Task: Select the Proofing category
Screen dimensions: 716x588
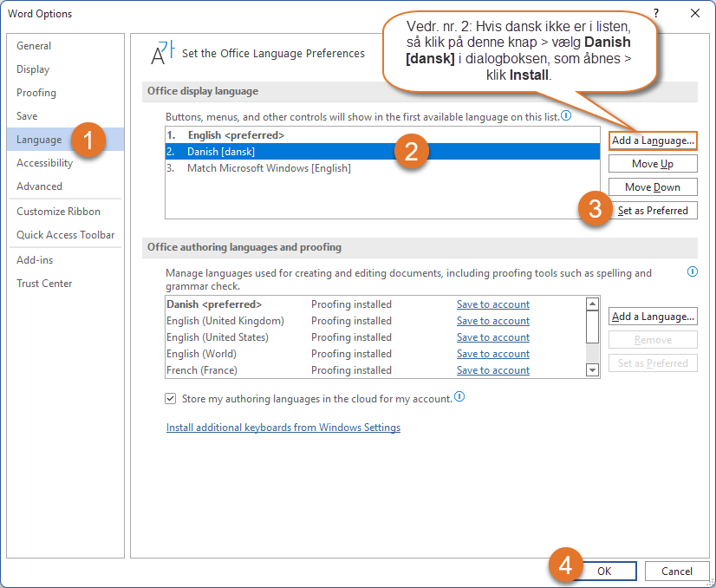Action: pos(65,93)
